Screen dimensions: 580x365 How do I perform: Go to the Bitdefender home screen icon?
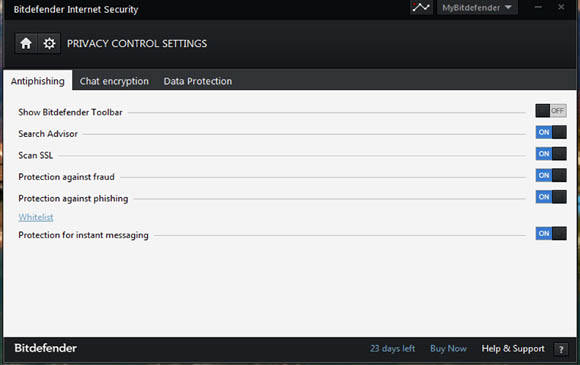pyautogui.click(x=26, y=44)
